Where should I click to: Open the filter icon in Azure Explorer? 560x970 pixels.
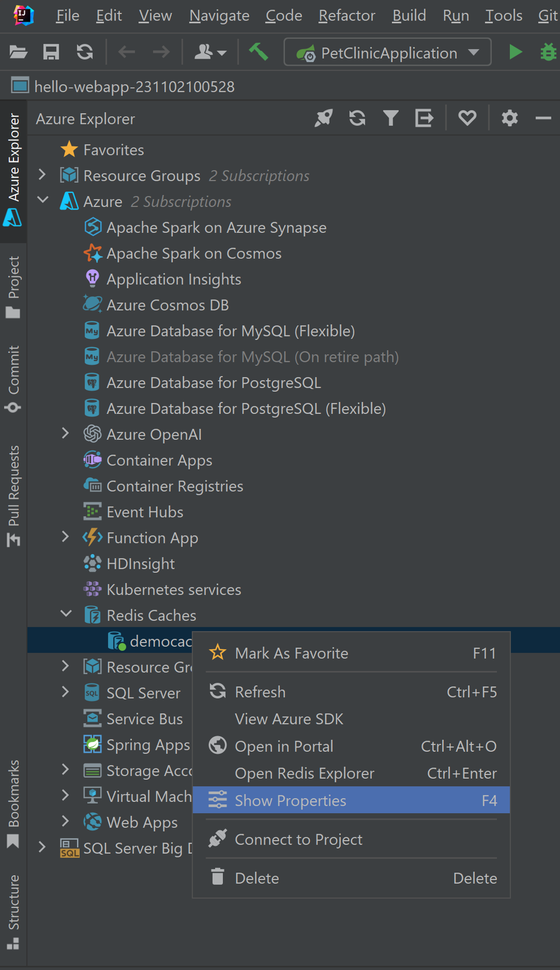(391, 118)
